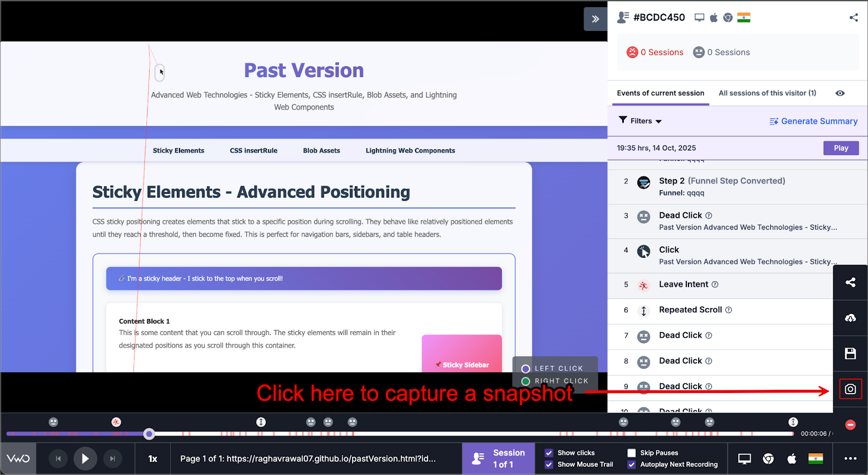Select event 3 Dead Click row
This screenshot has width=868, height=475.
pos(737,221)
